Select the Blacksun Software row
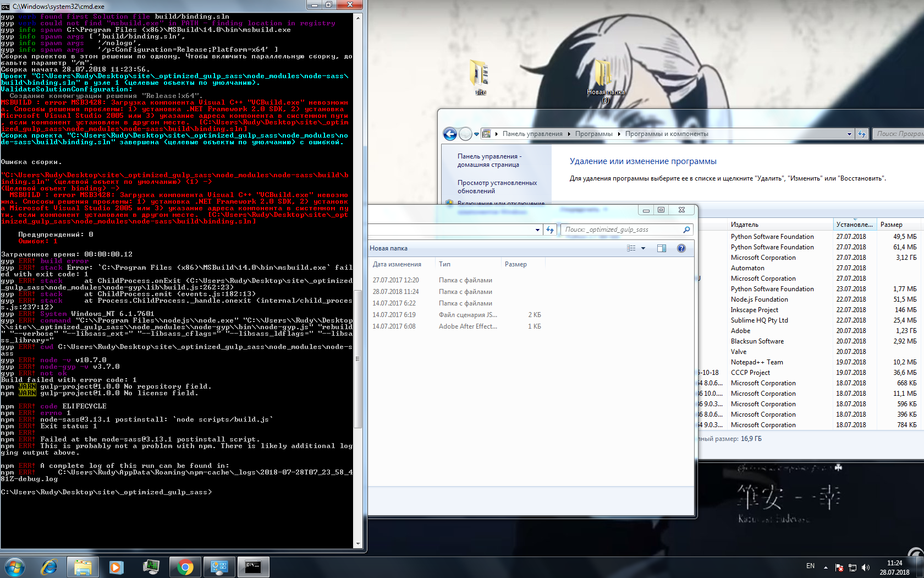Viewport: 924px width, 578px height. pos(810,341)
